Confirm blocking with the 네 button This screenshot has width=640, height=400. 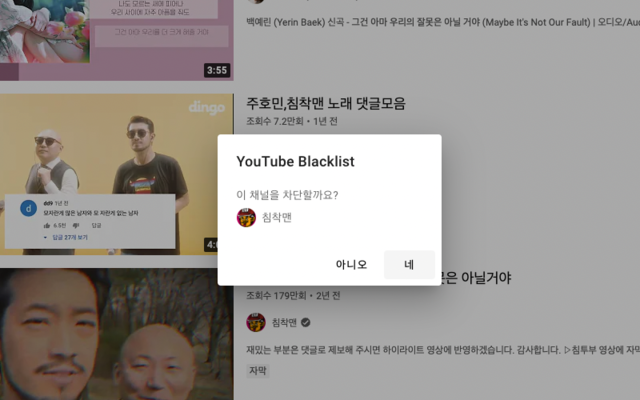click(x=409, y=265)
